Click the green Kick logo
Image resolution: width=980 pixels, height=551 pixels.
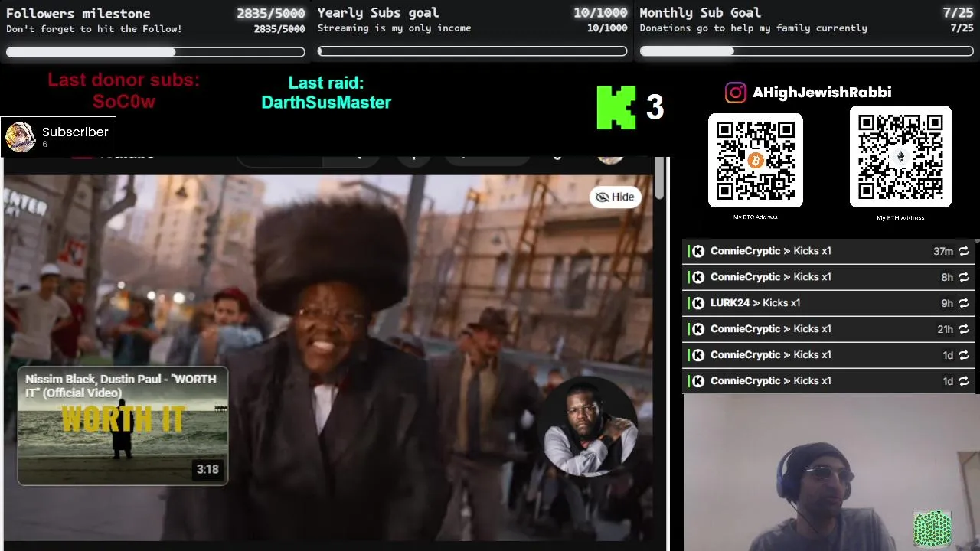[616, 107]
